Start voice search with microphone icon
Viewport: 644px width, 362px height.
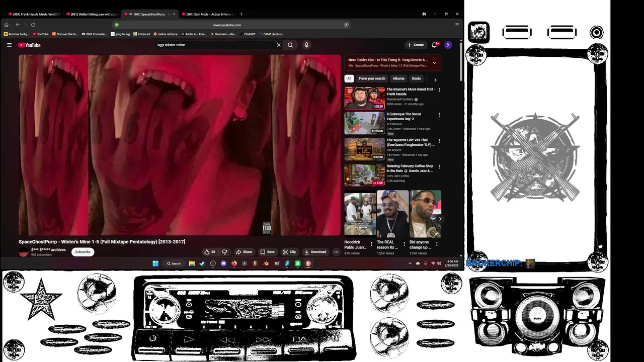306,45
